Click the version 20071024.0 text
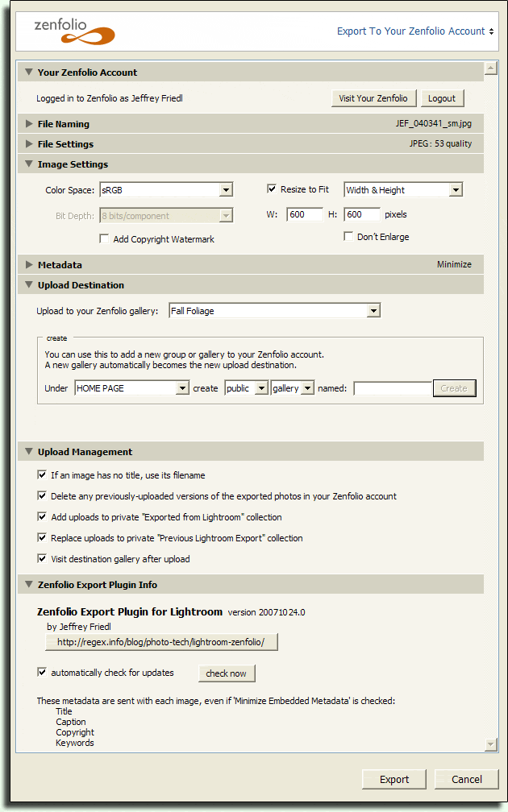Viewport: 508px width, 812px height. point(266,612)
